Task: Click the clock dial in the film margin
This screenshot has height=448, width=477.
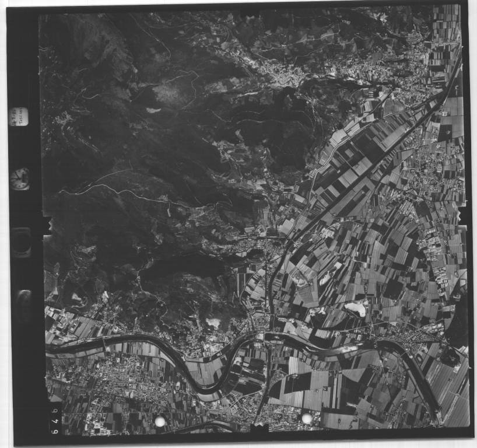Action: [x=20, y=178]
